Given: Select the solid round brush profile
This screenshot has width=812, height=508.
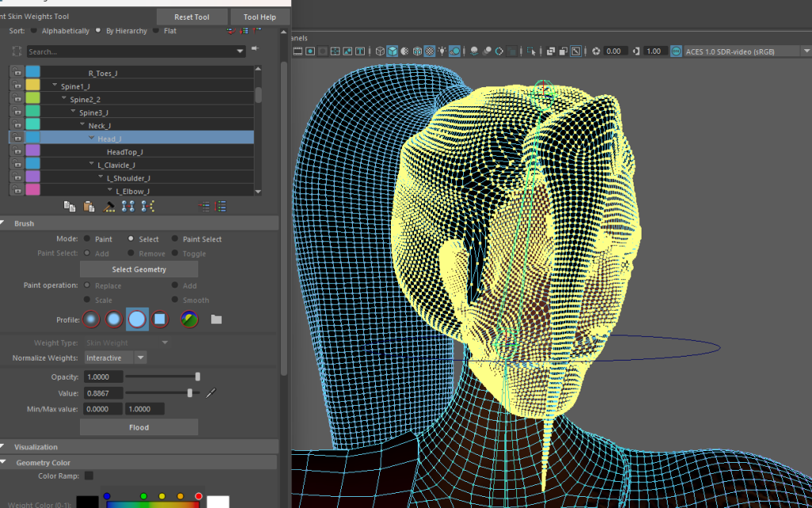Looking at the screenshot, I should click(137, 319).
